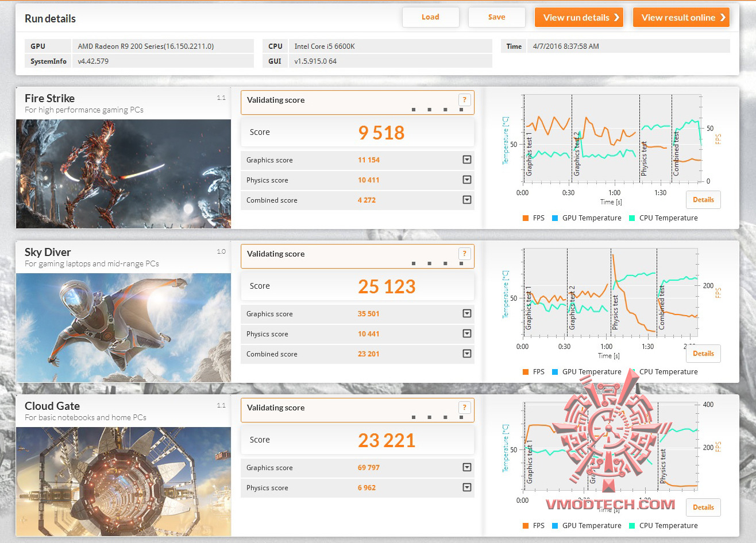756x543 pixels.
Task: Open Sky Diver chart Details
Action: [x=703, y=354]
